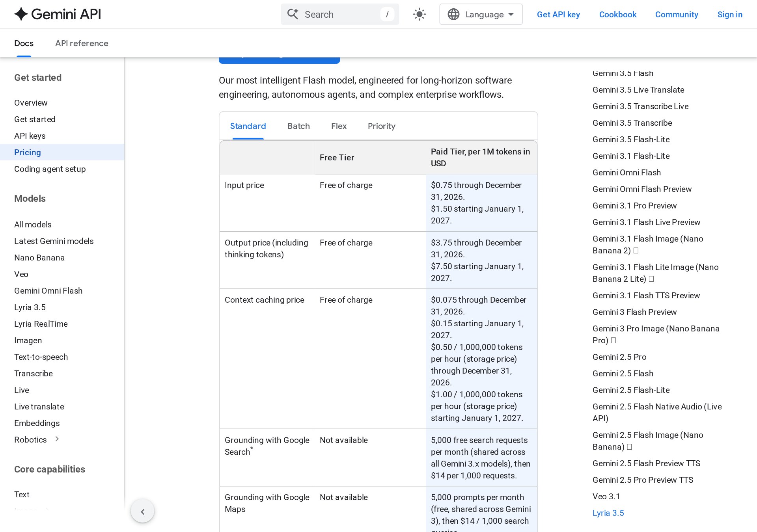Click the Gemini API logo
757x532 pixels.
point(58,14)
